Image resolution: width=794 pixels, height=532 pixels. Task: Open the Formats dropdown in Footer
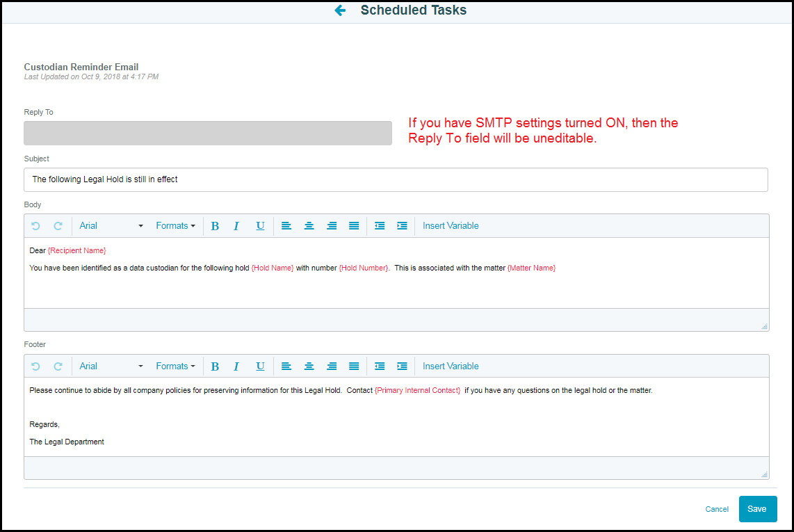175,366
